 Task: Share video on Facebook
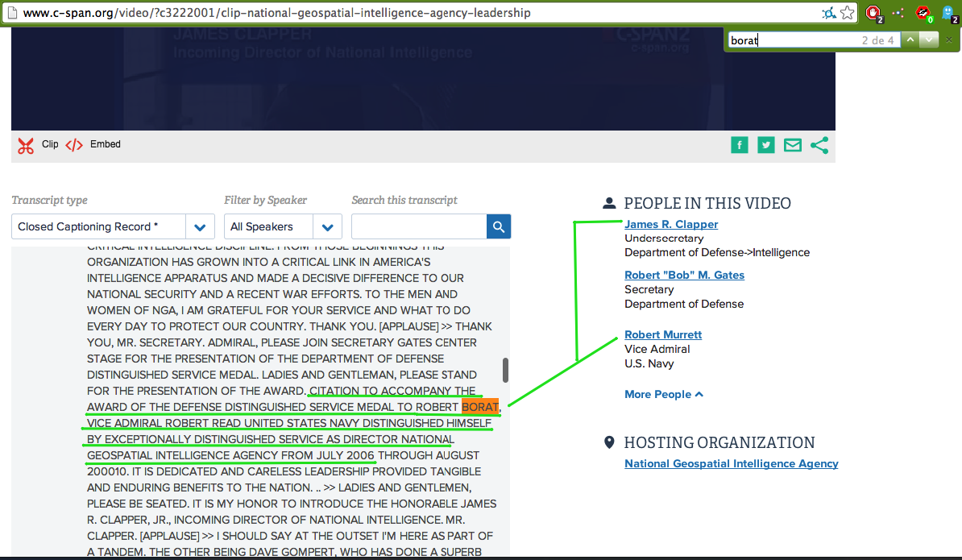coord(740,145)
